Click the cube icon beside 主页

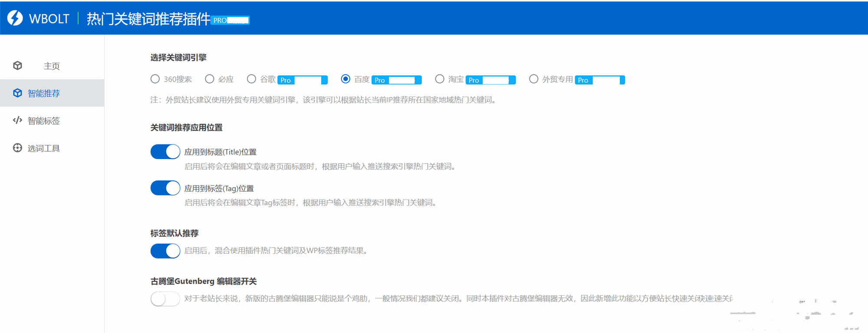pos(17,65)
